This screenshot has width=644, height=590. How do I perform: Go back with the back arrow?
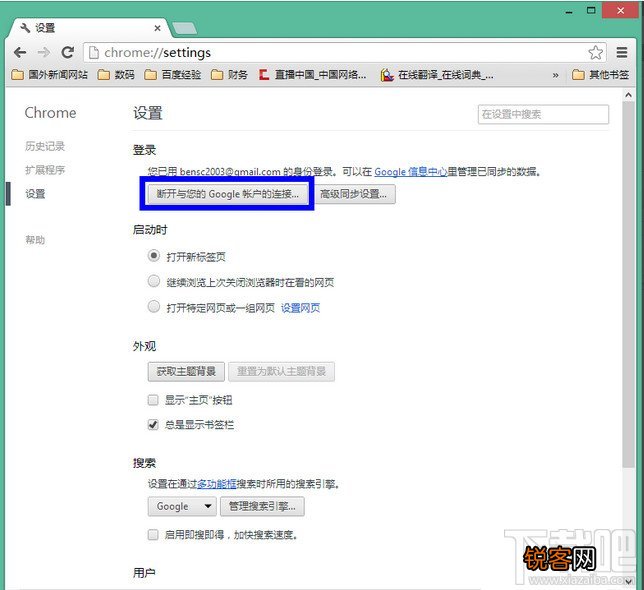(20, 53)
